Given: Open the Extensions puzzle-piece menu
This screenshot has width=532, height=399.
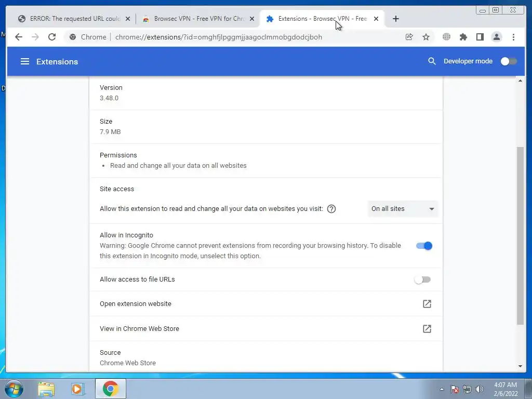Looking at the screenshot, I should point(463,37).
